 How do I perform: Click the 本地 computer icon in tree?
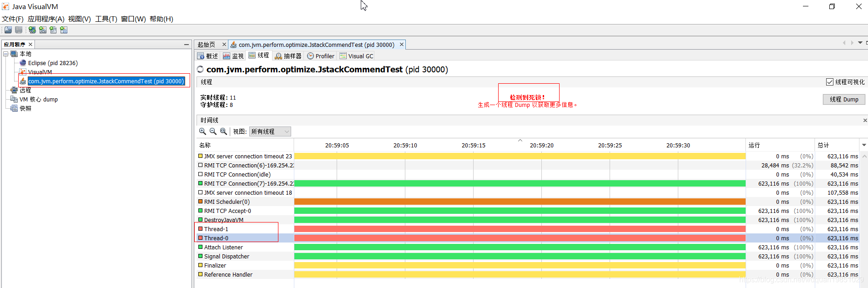14,54
